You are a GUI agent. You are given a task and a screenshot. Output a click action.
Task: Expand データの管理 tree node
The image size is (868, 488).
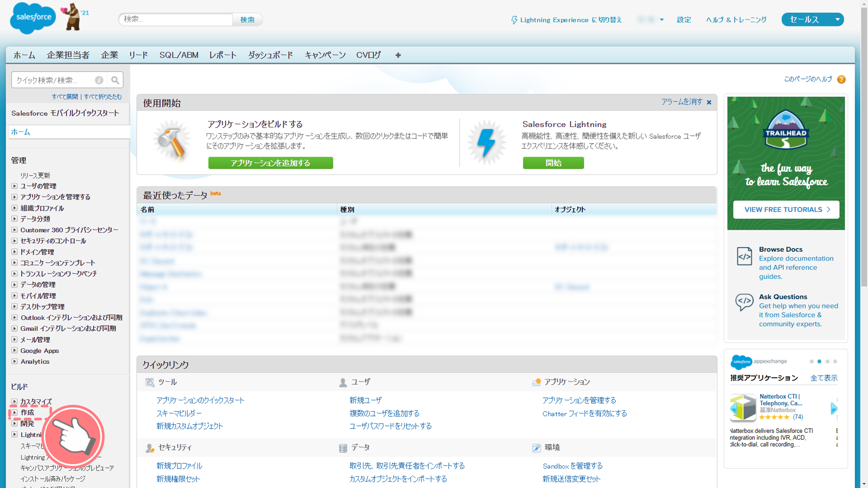click(14, 285)
